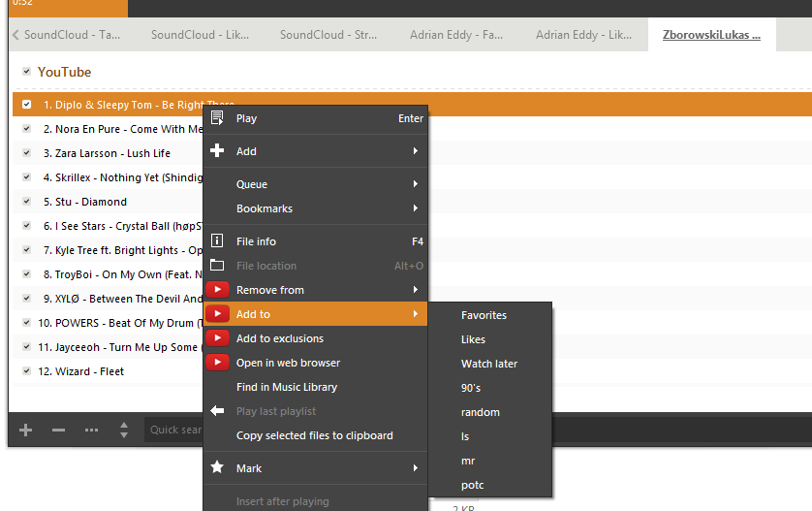Click the remove minus icon in bottom toolbar
This screenshot has width=812, height=511.
pos(58,430)
